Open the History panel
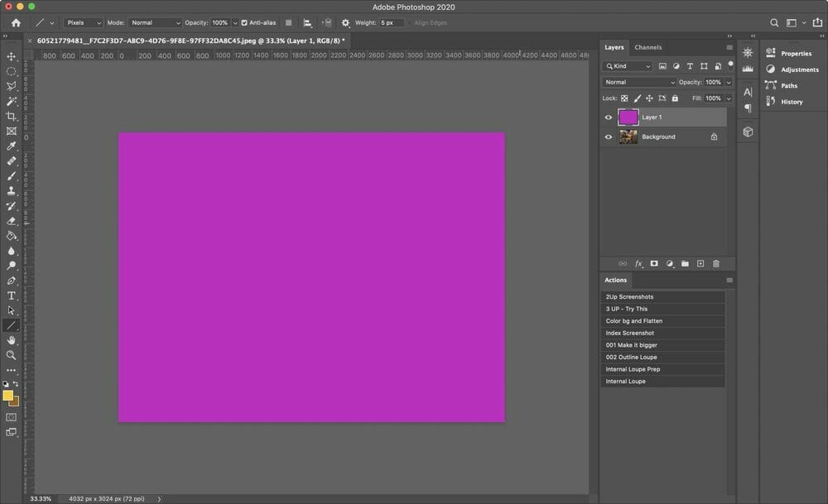 (x=791, y=102)
